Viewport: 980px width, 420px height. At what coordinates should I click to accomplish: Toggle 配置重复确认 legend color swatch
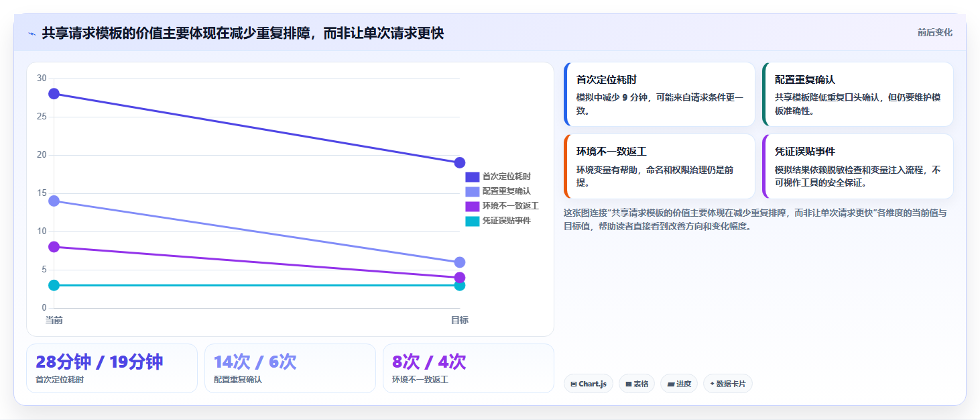coord(473,191)
